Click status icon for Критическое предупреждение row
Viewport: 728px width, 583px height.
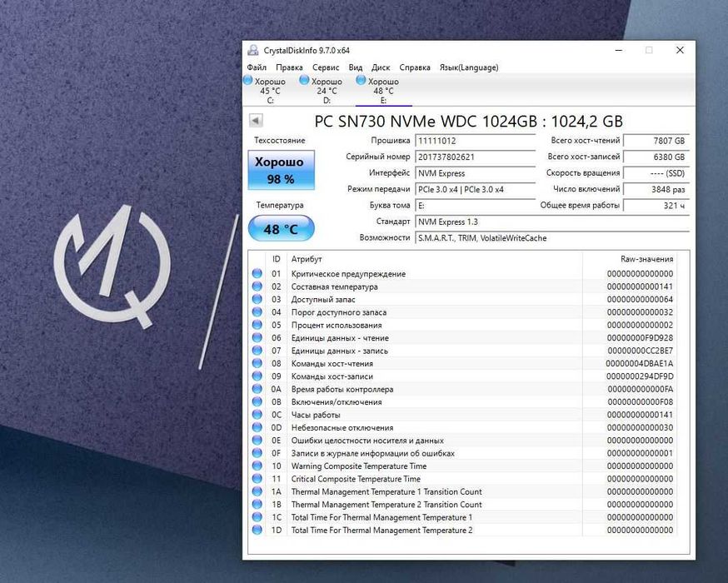[257, 273]
